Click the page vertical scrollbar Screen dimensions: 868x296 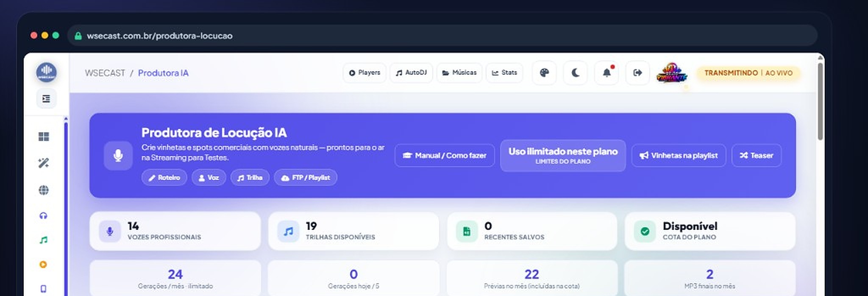tap(821, 102)
